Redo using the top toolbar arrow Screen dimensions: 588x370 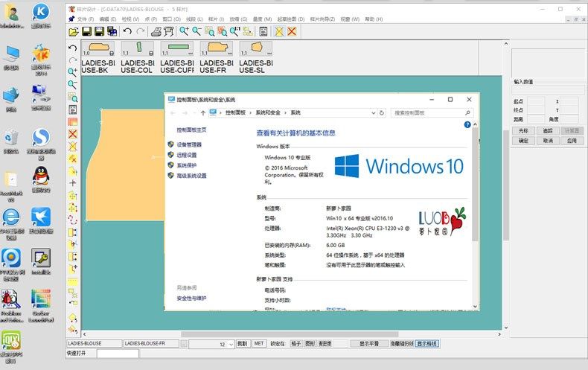[x=141, y=31]
